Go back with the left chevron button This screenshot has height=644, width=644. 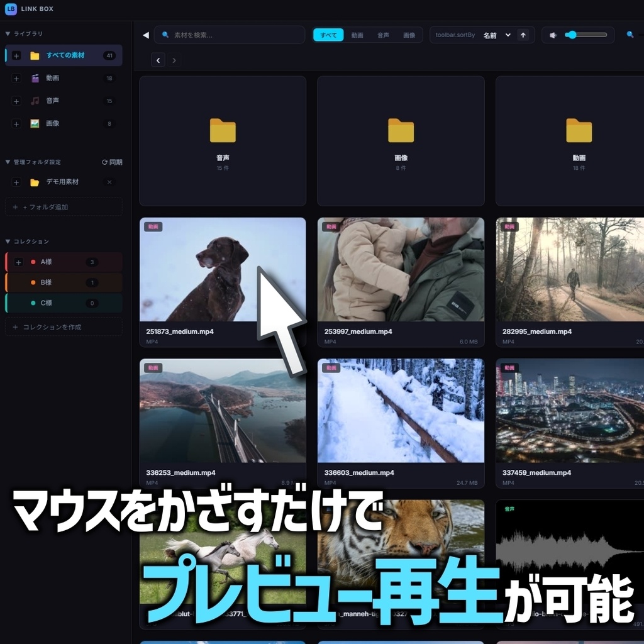click(x=158, y=60)
